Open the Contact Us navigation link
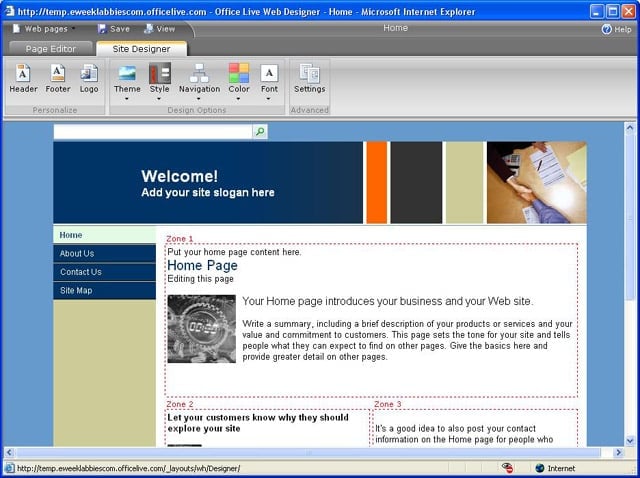The height and width of the screenshot is (478, 640). tap(104, 272)
